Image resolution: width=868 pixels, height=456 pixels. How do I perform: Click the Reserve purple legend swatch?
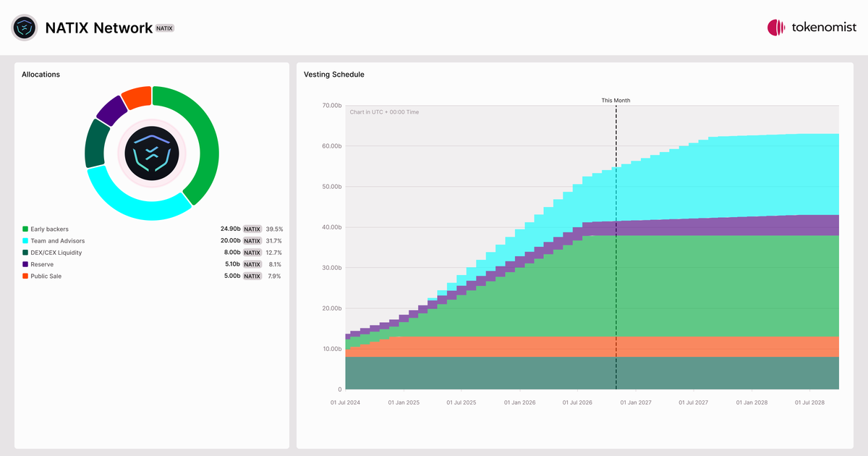click(25, 264)
